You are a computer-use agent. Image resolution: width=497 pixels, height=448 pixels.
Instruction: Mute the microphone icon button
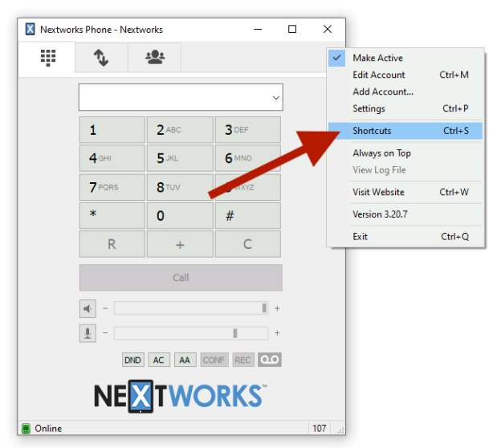click(x=88, y=333)
